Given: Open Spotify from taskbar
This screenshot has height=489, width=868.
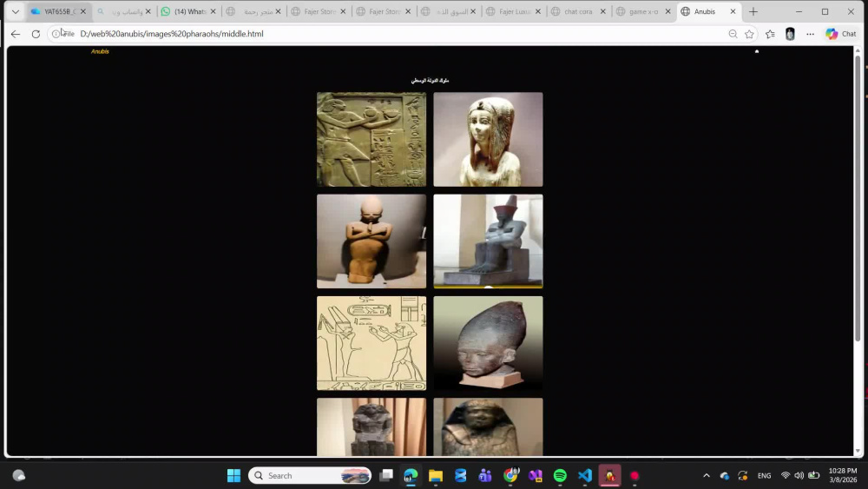Looking at the screenshot, I should coord(560,476).
